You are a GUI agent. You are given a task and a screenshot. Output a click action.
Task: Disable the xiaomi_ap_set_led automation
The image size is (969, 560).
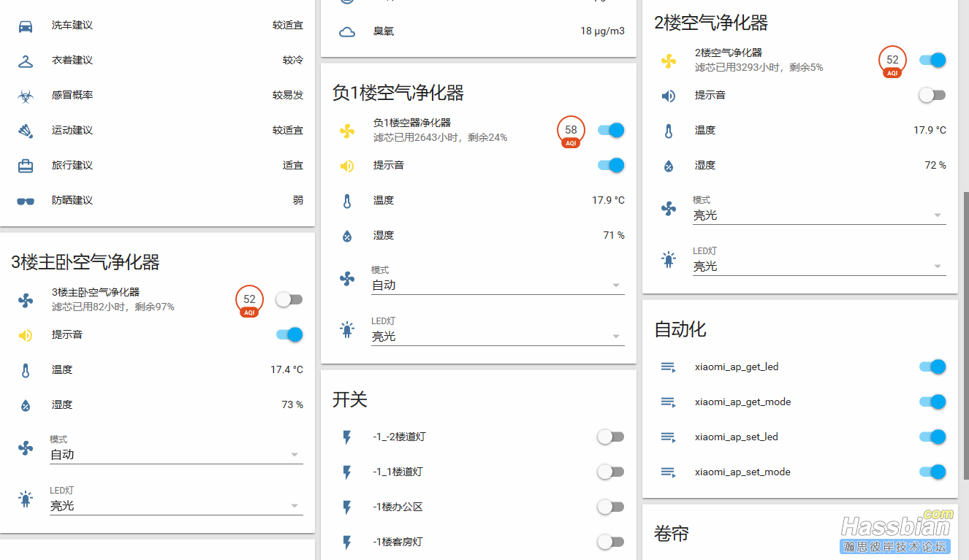(x=932, y=437)
